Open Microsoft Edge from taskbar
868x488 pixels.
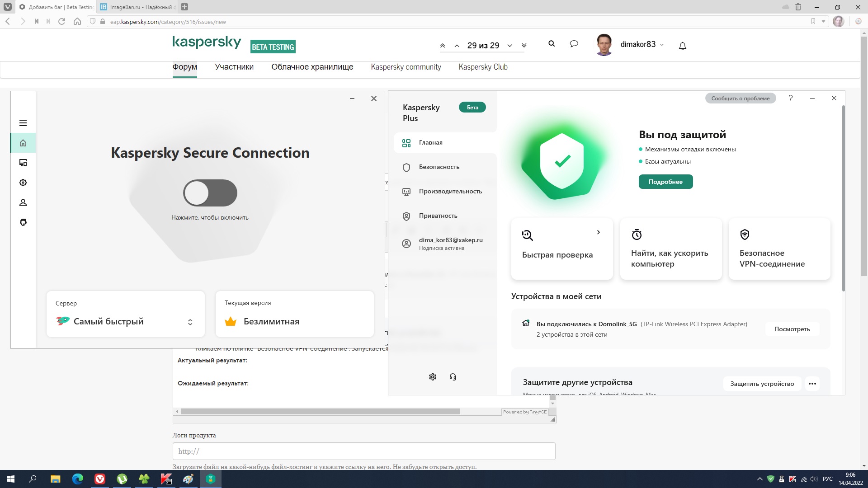pos(78,479)
